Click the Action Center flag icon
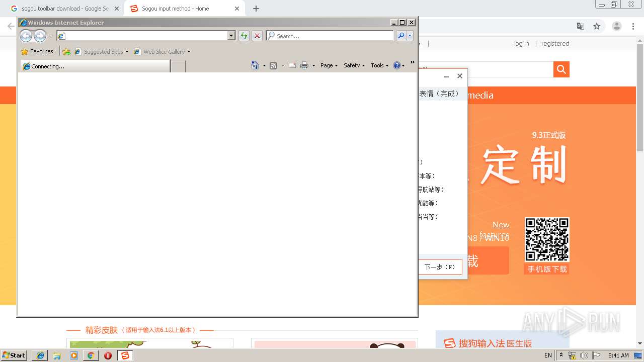The width and height of the screenshot is (644, 362). pos(596,355)
